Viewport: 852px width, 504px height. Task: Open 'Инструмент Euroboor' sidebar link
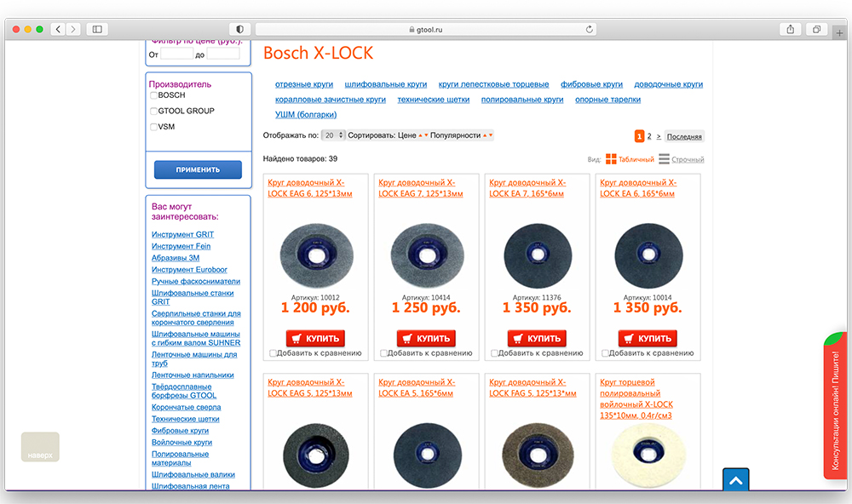(189, 269)
